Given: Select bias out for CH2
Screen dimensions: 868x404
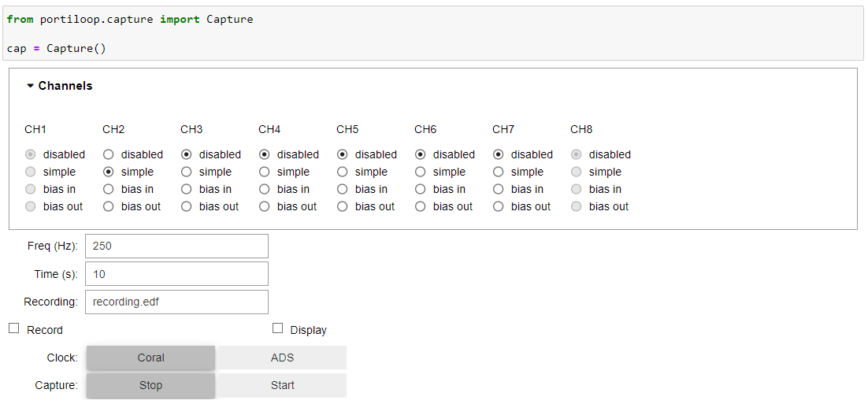Looking at the screenshot, I should coord(109,206).
